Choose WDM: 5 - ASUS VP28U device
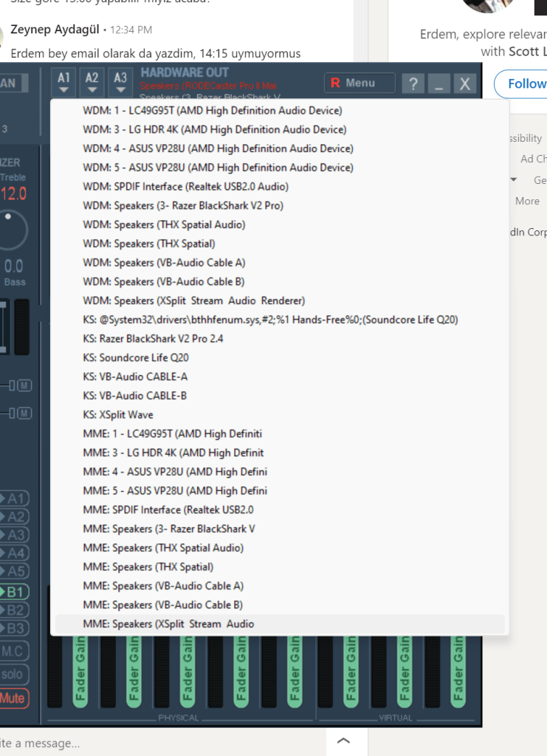 [x=280, y=168]
